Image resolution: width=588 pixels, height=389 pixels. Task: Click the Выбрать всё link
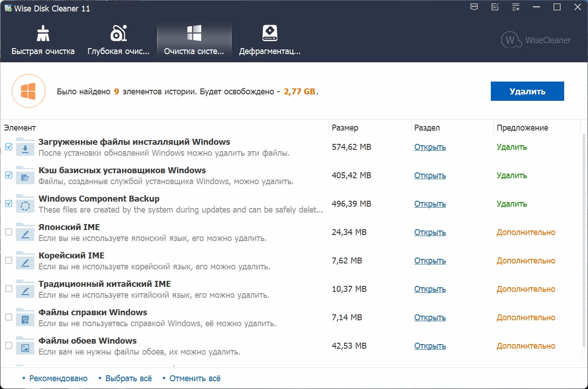[x=128, y=378]
